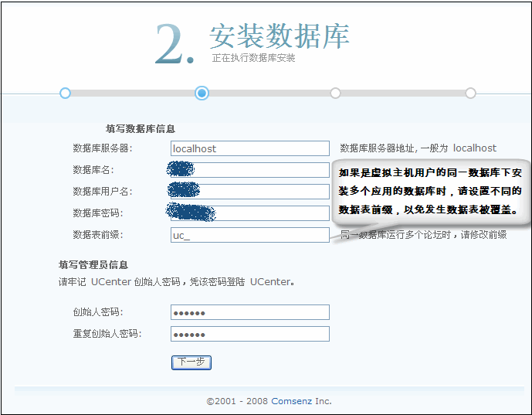
Task: Click the progress bar between steps two and three
Action: tap(268, 93)
